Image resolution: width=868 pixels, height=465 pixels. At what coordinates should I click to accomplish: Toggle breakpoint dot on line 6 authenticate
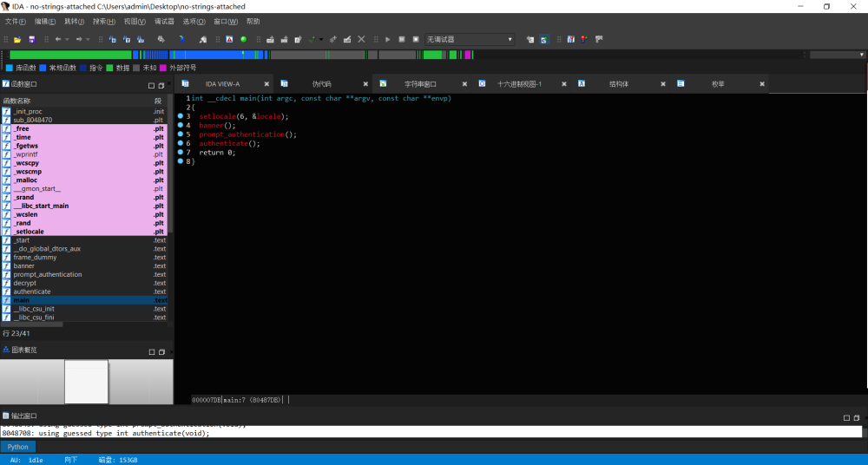coord(181,143)
